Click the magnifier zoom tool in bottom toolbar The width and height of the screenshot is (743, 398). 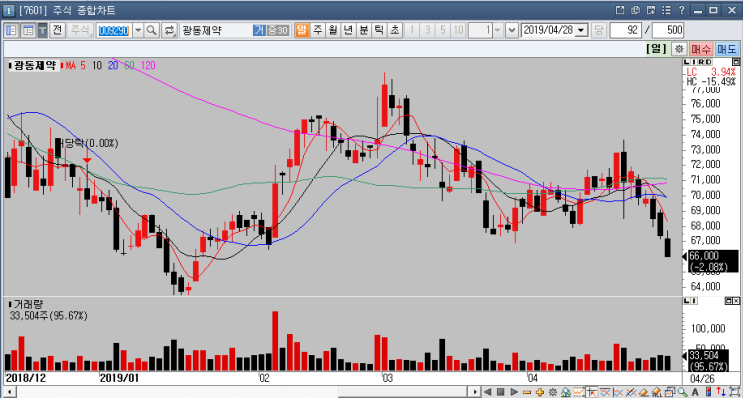click(x=683, y=392)
